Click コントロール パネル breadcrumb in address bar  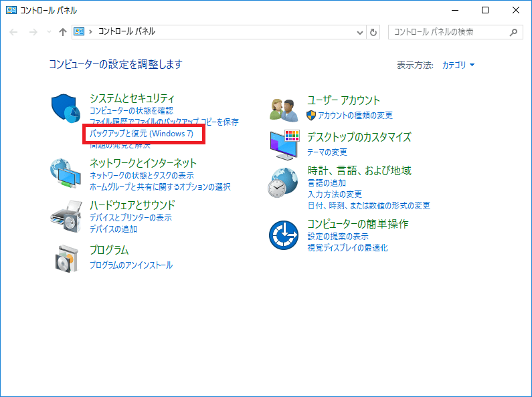[126, 31]
